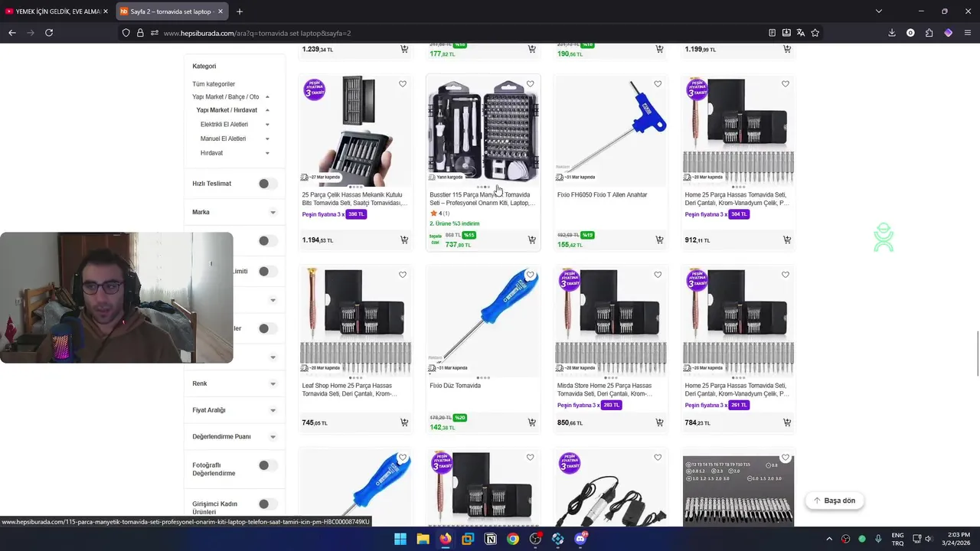This screenshot has height=551, width=980.
Task: Open Misda Store Home 25 Parça product title
Action: click(x=605, y=390)
